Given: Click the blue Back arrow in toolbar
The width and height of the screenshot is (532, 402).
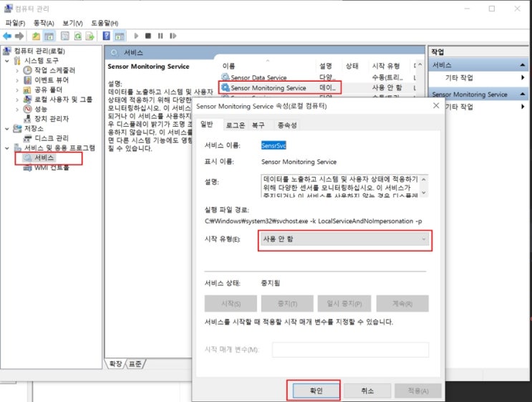Looking at the screenshot, I should pos(7,36).
